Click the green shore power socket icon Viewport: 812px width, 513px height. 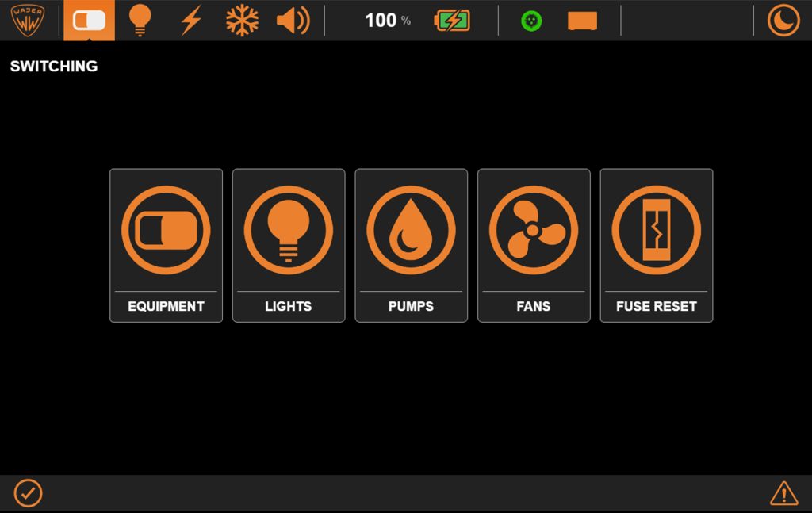[x=531, y=21]
